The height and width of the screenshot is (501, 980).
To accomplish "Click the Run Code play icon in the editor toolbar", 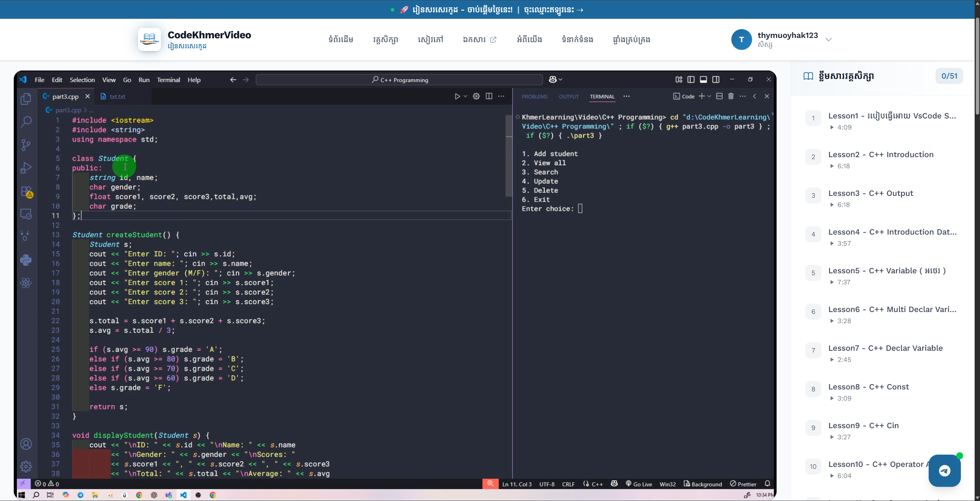I will coord(457,96).
